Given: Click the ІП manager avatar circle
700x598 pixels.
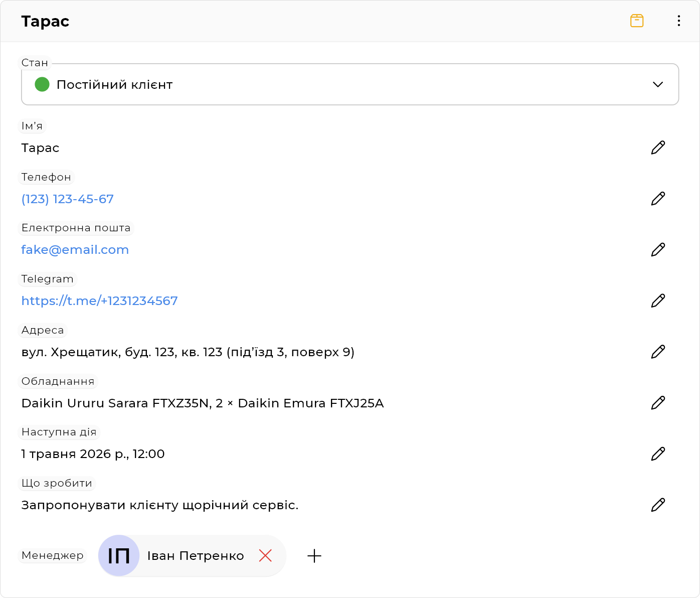Looking at the screenshot, I should [119, 555].
